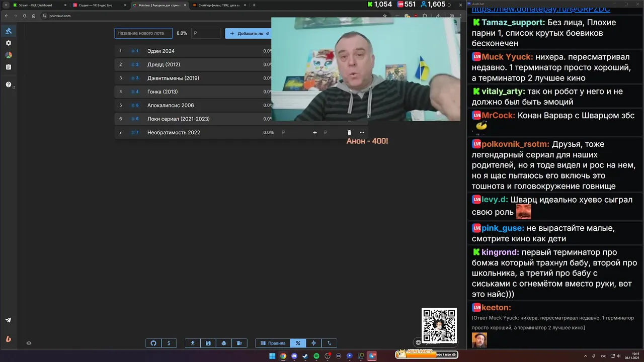Click the QR code image

(x=439, y=325)
